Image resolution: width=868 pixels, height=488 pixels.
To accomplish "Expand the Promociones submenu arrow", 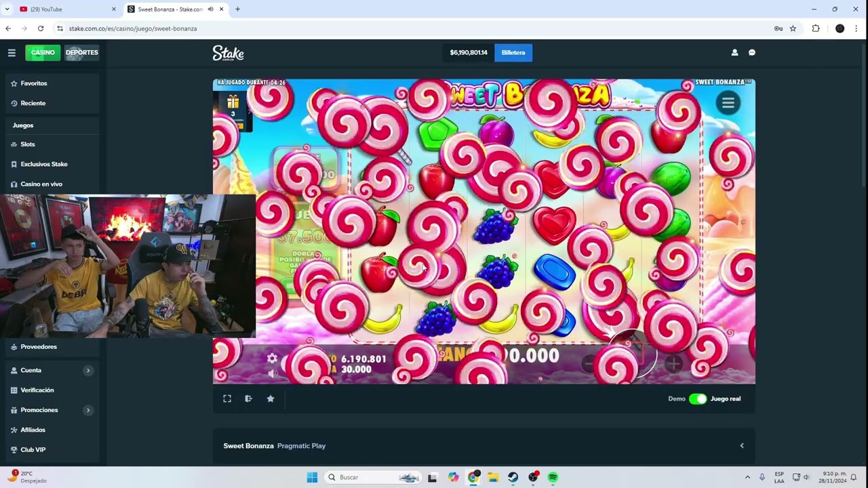I will [87, 410].
